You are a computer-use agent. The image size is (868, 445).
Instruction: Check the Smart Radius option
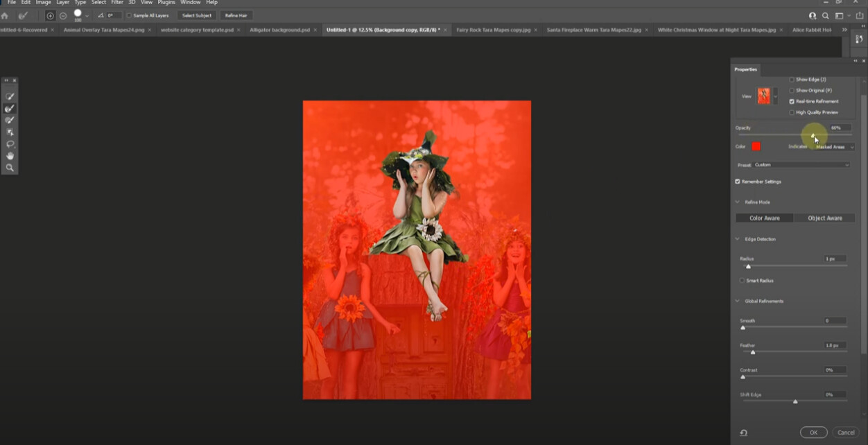(x=741, y=280)
